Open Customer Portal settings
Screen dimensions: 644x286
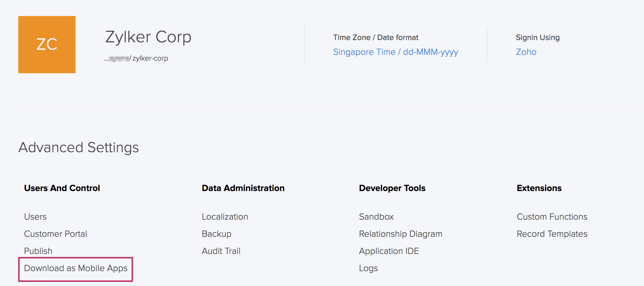point(55,234)
